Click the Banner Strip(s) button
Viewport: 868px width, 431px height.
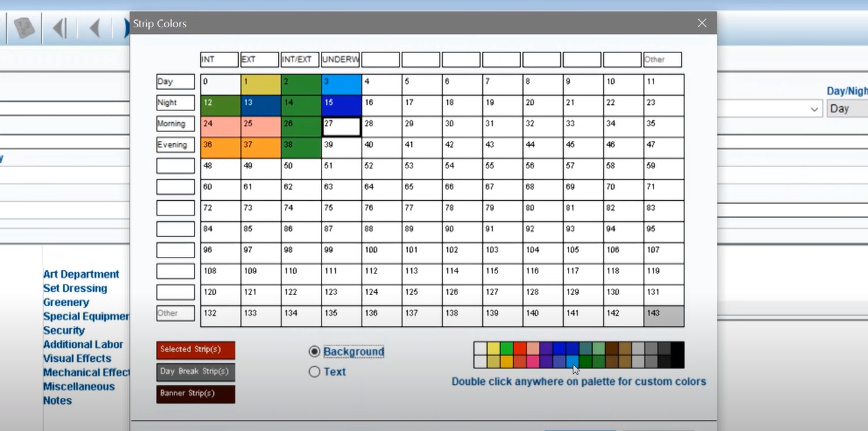195,394
